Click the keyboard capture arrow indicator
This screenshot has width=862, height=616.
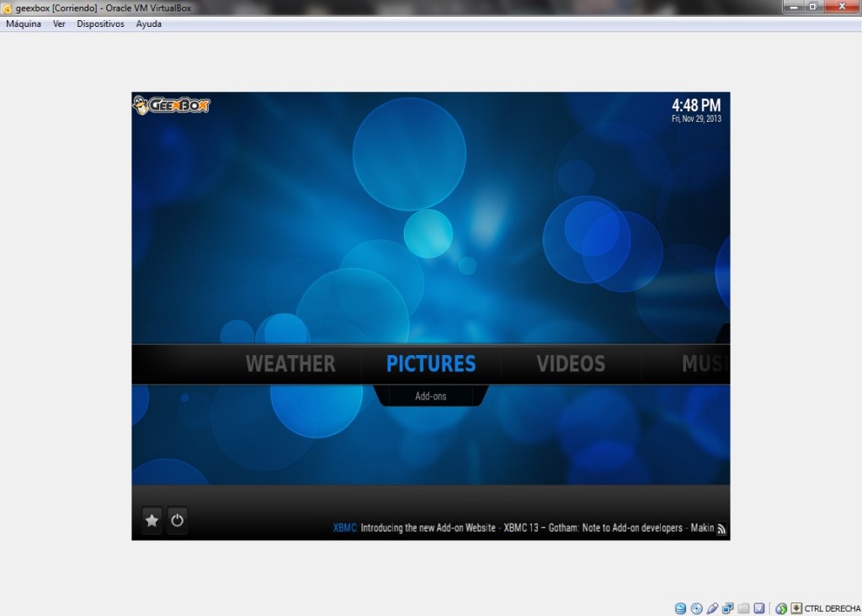(x=795, y=608)
